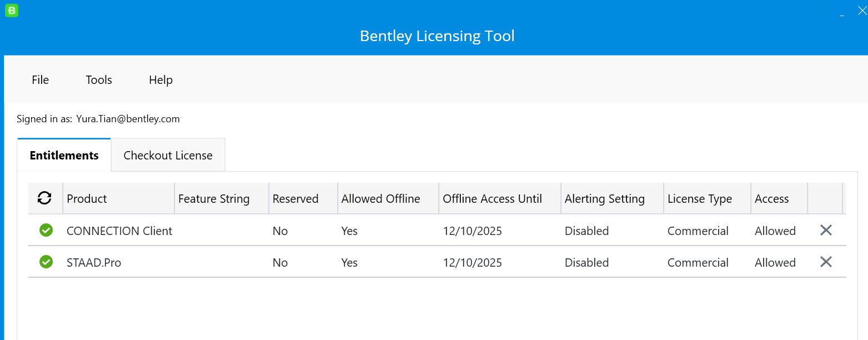Select the STAAD.Pro product row
The height and width of the screenshot is (340, 868).
click(x=94, y=263)
